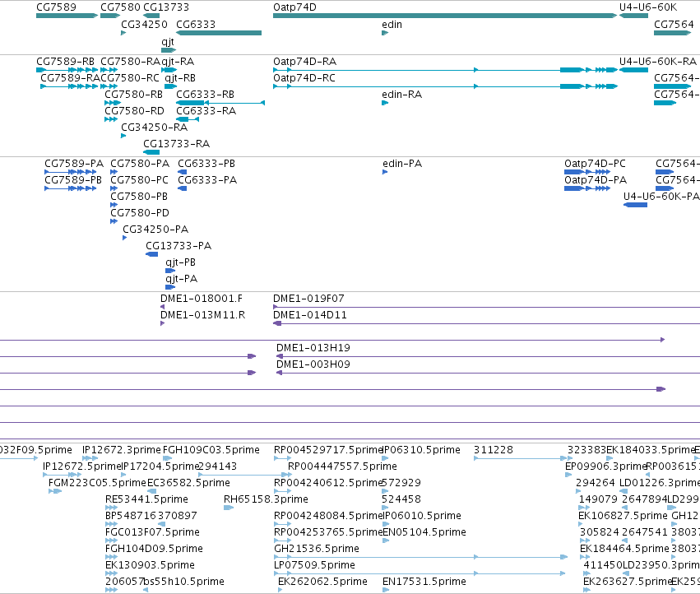The width and height of the screenshot is (700, 594).
Task: Select protein label Oatp74D-PC
Action: (x=595, y=164)
